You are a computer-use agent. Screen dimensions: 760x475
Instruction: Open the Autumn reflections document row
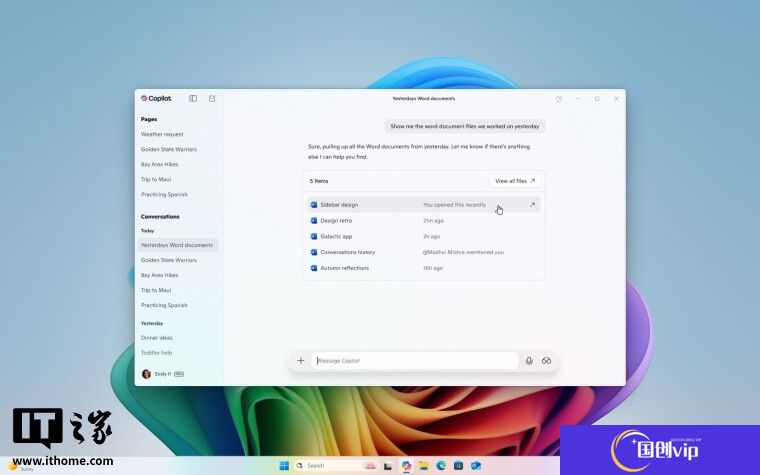coord(423,268)
